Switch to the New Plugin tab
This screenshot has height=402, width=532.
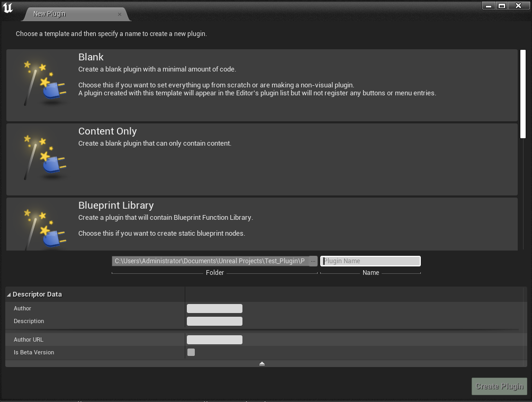click(x=76, y=14)
